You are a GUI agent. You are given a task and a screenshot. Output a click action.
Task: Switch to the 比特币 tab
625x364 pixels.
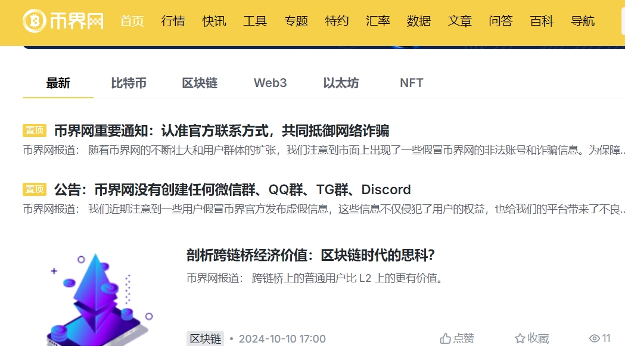(x=127, y=83)
